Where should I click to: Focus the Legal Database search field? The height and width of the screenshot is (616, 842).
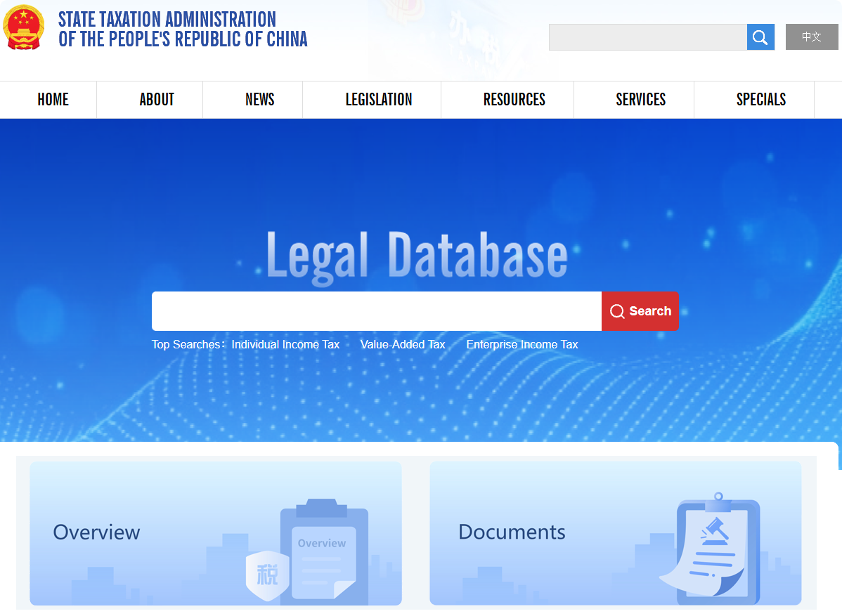(376, 311)
